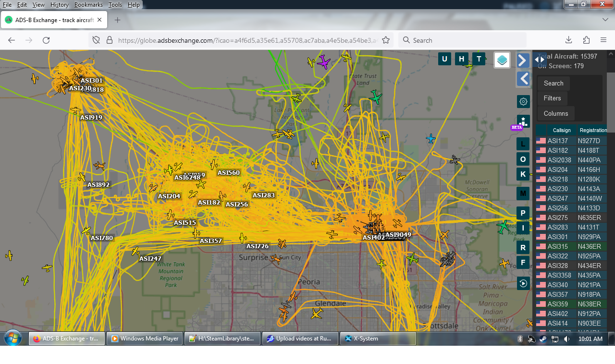This screenshot has width=615, height=364.
Task: Open the tracking protection shield icon
Action: click(96, 40)
